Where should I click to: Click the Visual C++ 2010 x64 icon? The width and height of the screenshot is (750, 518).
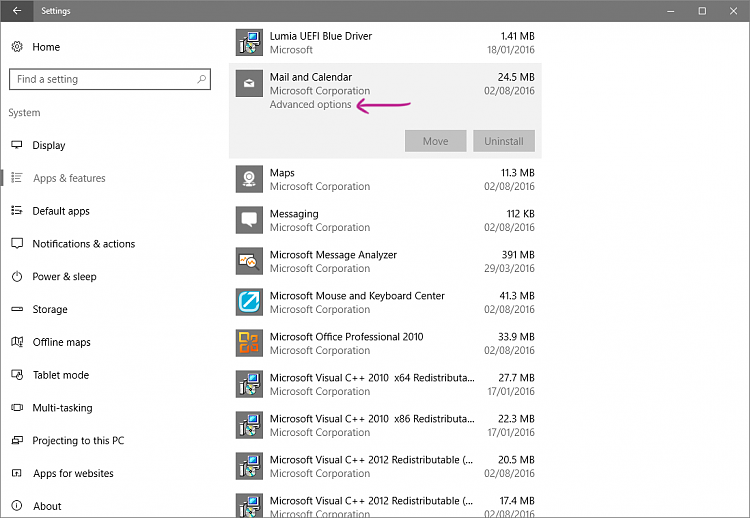[249, 384]
